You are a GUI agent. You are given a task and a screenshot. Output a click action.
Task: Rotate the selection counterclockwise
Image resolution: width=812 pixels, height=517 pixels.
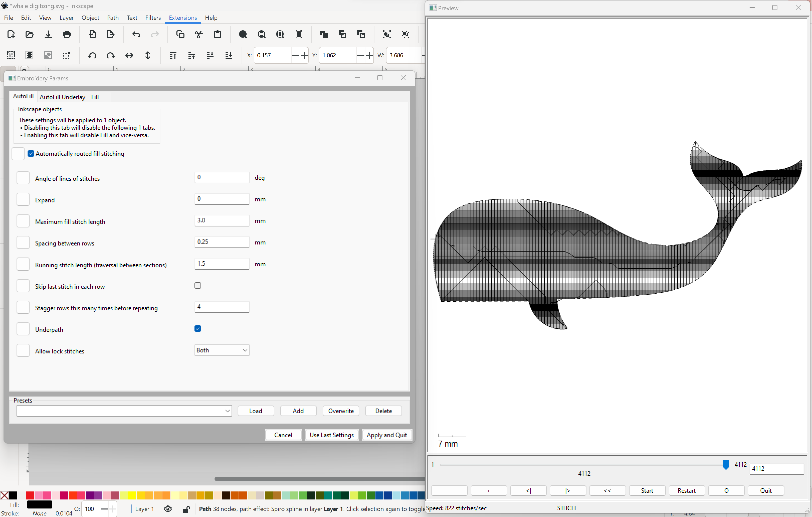click(x=92, y=55)
